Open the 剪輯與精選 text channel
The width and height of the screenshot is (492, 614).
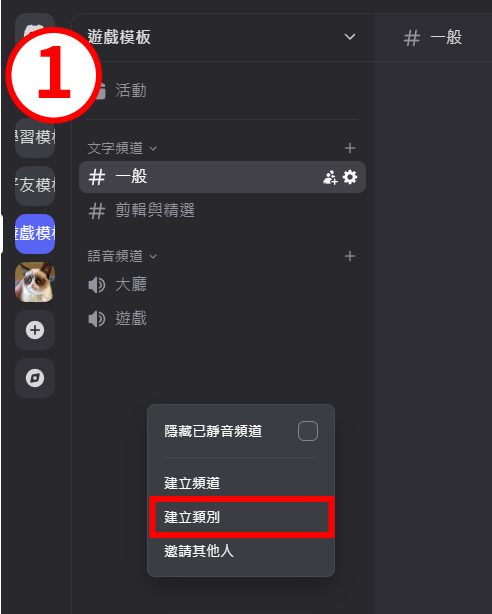pyautogui.click(x=222, y=211)
